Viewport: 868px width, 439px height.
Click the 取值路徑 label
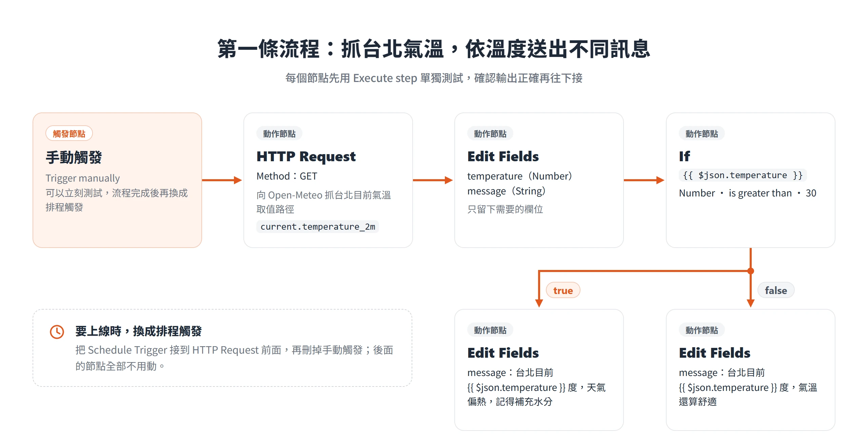pos(275,209)
